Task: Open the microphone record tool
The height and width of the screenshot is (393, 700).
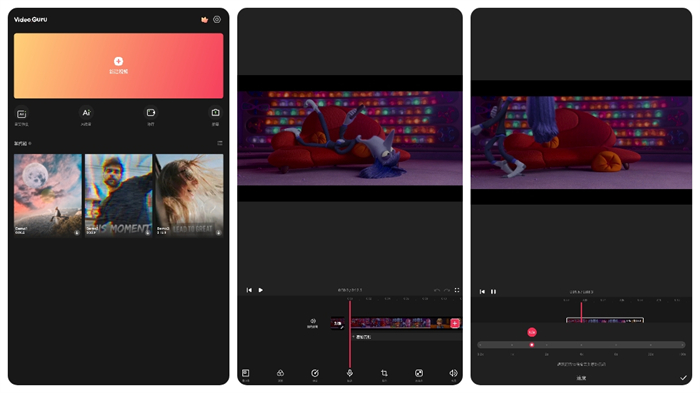Action: click(350, 374)
